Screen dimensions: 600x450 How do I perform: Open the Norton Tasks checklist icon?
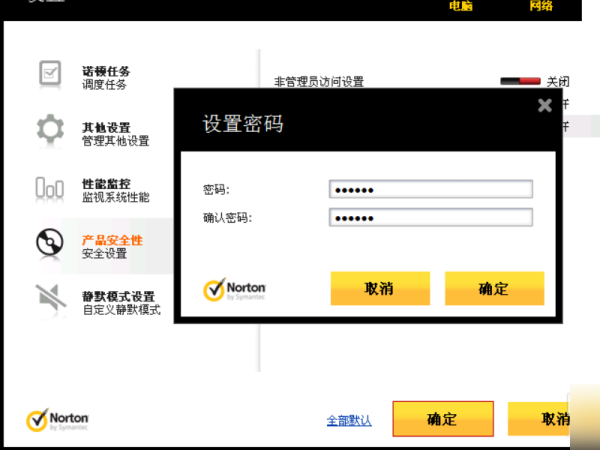coord(50,73)
